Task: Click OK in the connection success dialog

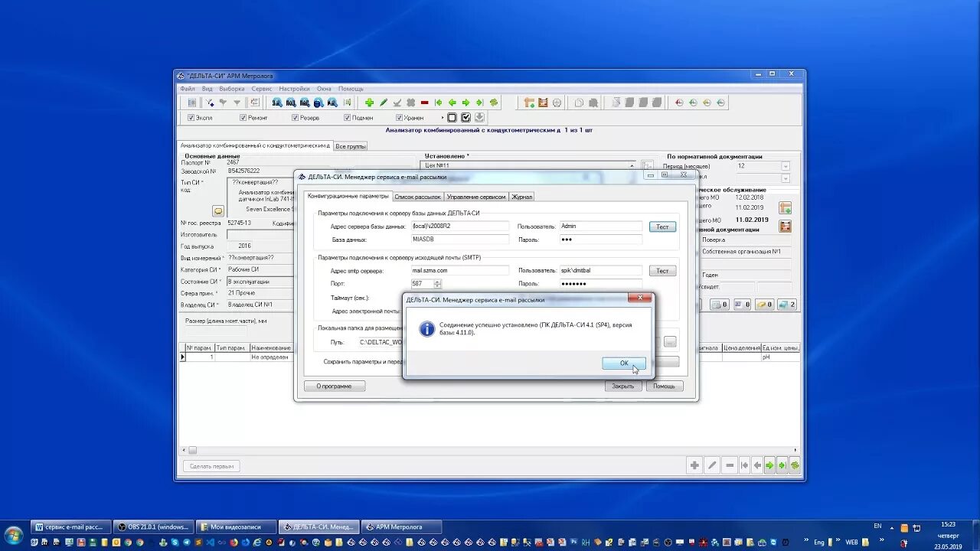Action: (x=624, y=364)
